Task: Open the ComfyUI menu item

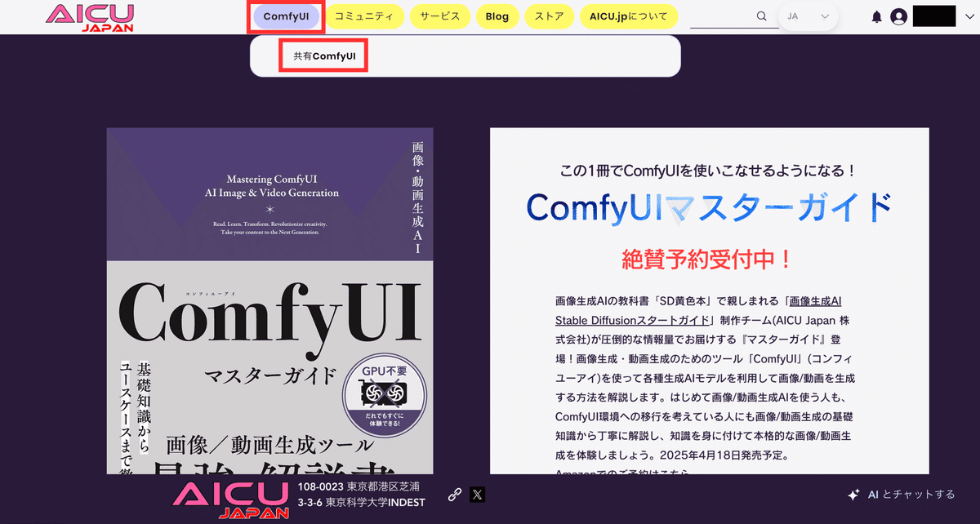Action: [286, 16]
